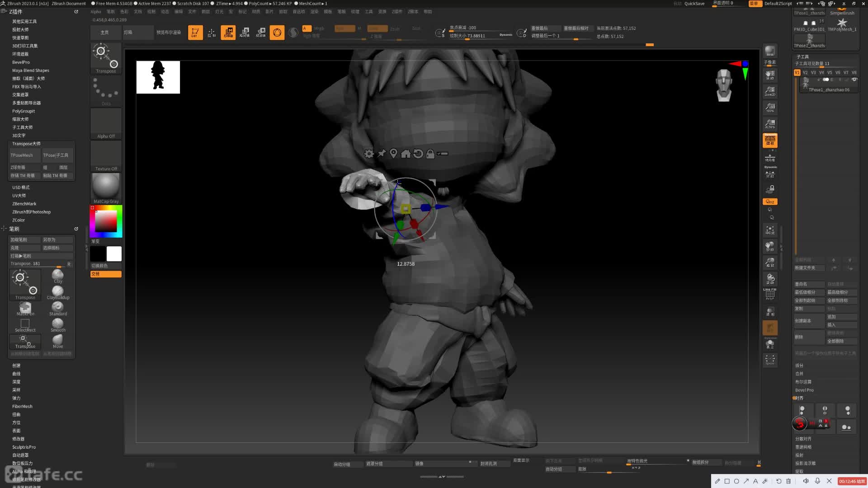Expand the Bevel Pro subtool section
The height and width of the screenshot is (488, 868).
804,390
